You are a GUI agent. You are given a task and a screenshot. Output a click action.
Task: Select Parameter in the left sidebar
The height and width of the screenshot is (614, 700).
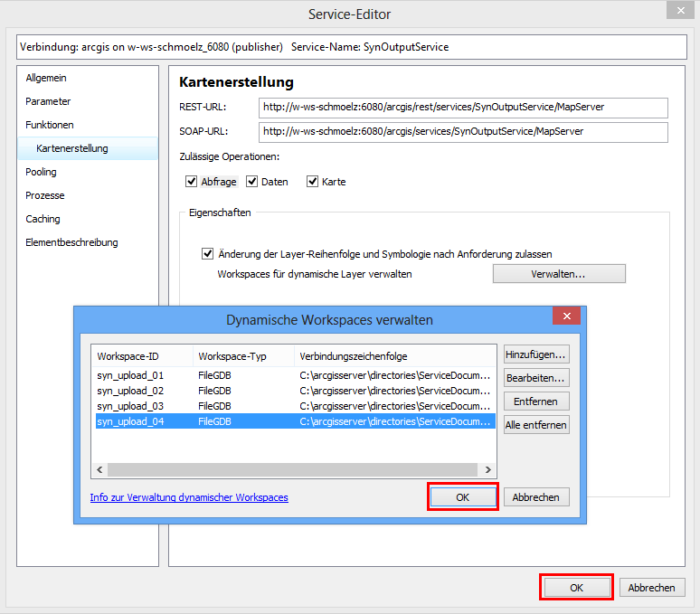coord(48,101)
